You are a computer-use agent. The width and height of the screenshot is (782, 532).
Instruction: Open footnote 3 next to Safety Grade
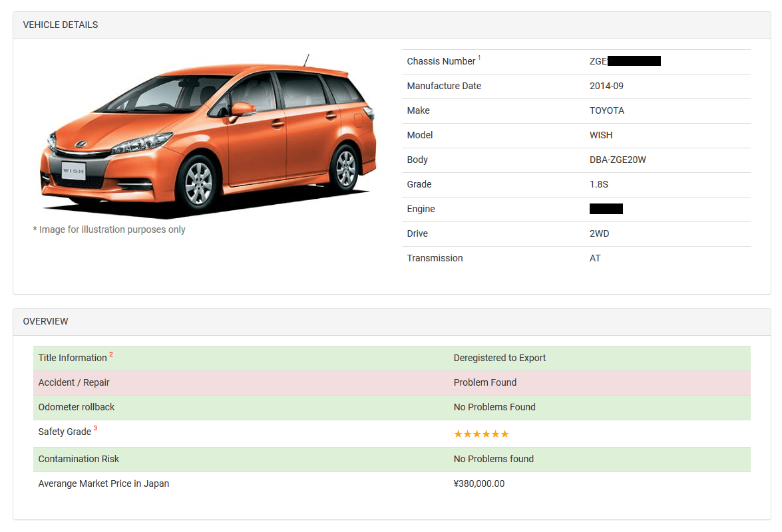pyautogui.click(x=95, y=428)
